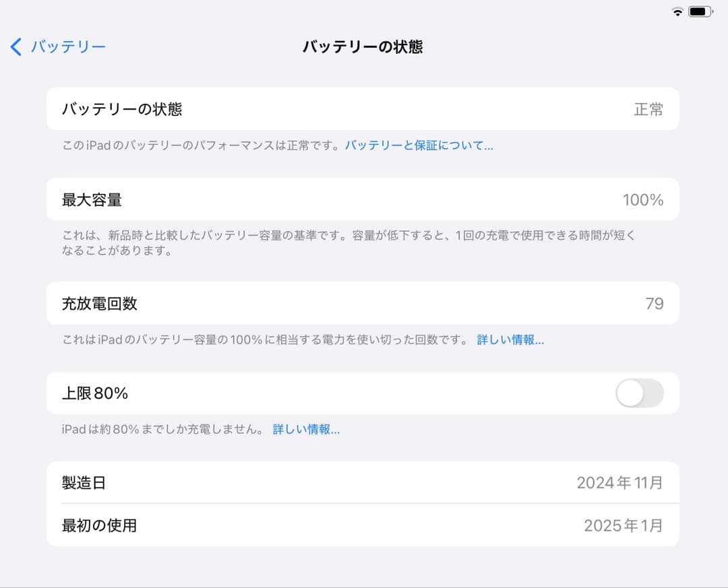Click the バッテリーの状態 page title
The image size is (728, 588).
[x=364, y=46]
